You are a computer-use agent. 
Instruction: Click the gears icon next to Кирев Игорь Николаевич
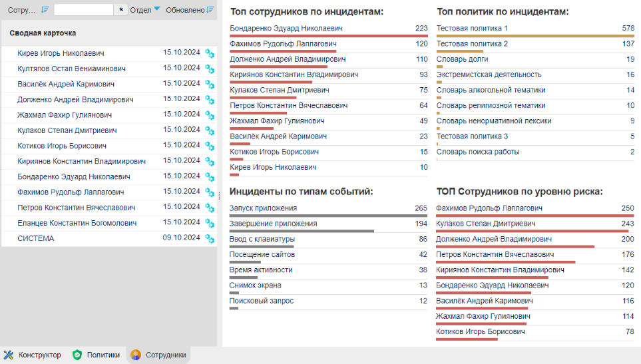[x=210, y=54]
